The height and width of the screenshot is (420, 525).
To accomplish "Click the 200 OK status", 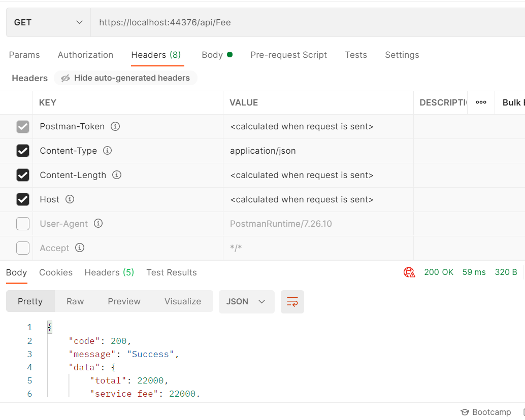I will tap(439, 272).
